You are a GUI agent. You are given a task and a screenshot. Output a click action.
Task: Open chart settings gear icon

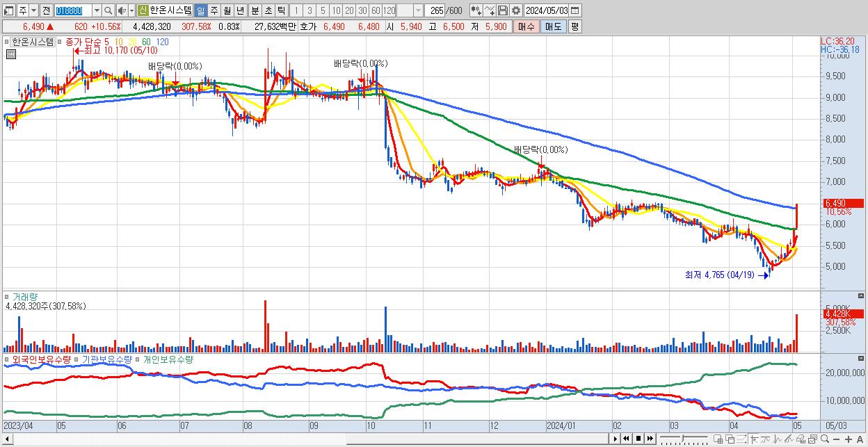click(515, 10)
